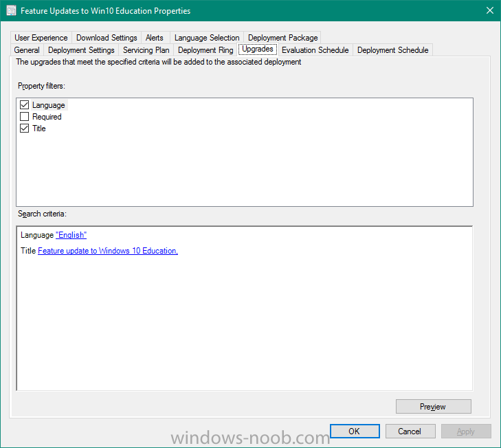
Task: Confirm with the OK button
Action: (355, 431)
